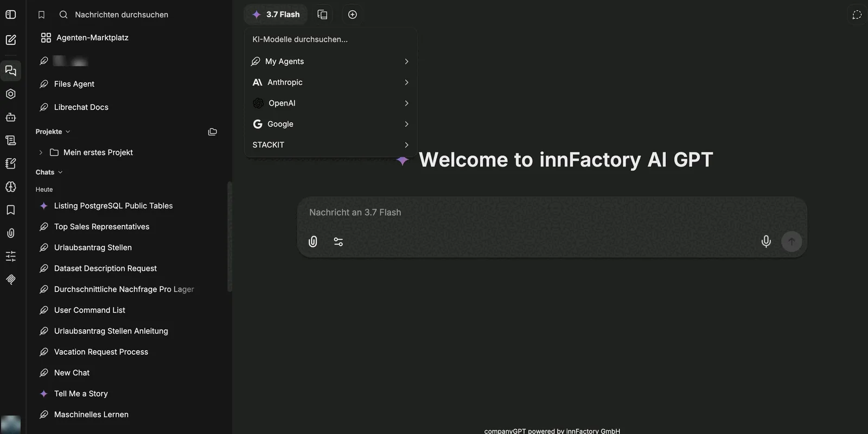Open the new-message compose icon in left rail
The image size is (868, 434).
pyautogui.click(x=11, y=40)
